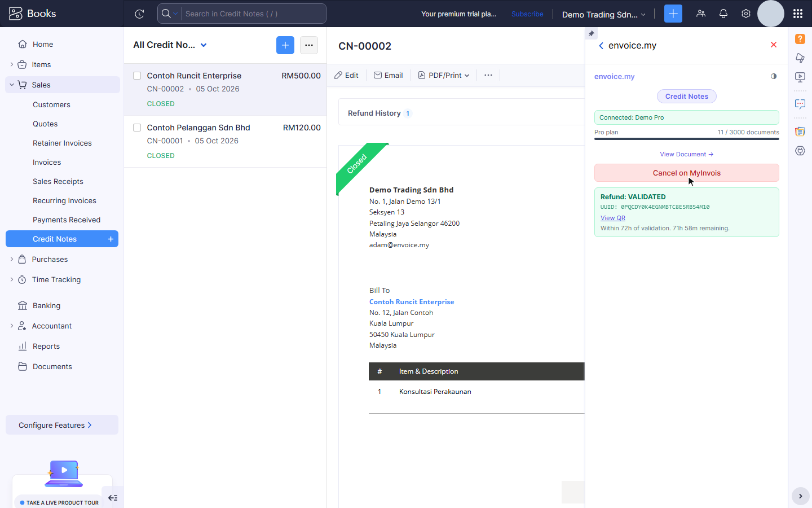Open the Demo Trading Sdn organization switcher
Viewport: 812px width, 508px height.
coord(604,15)
